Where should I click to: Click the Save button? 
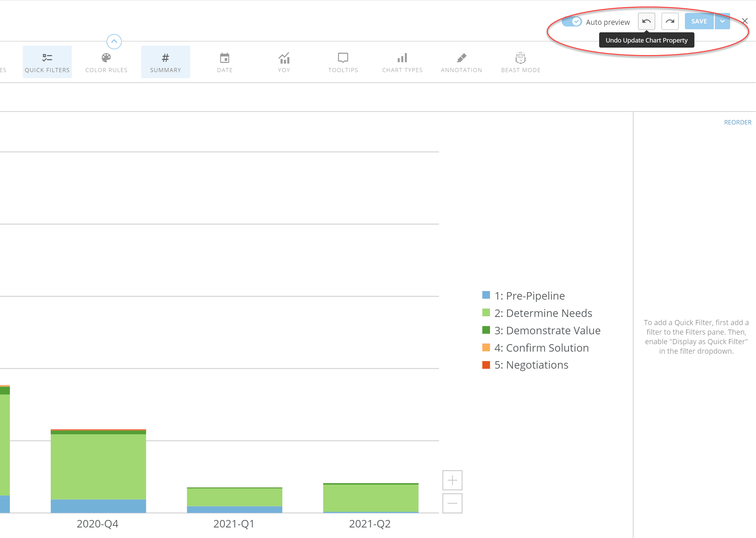pyautogui.click(x=699, y=21)
